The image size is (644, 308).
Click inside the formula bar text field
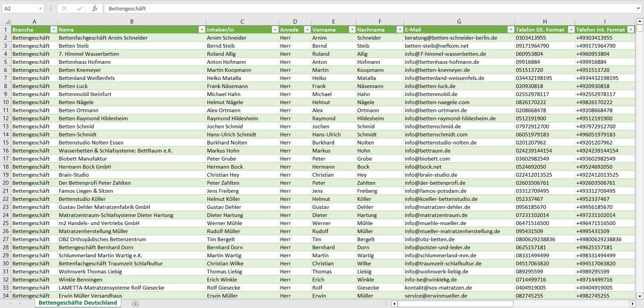coord(357,8)
